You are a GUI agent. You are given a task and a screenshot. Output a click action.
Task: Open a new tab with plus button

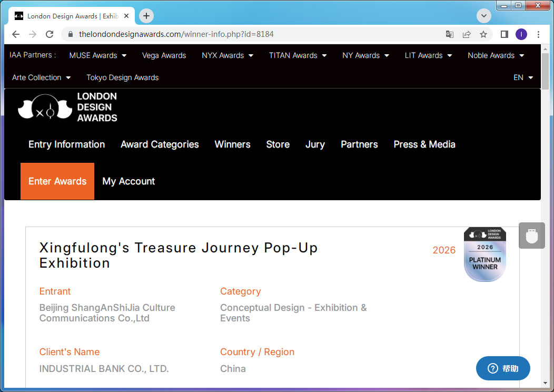click(x=146, y=16)
